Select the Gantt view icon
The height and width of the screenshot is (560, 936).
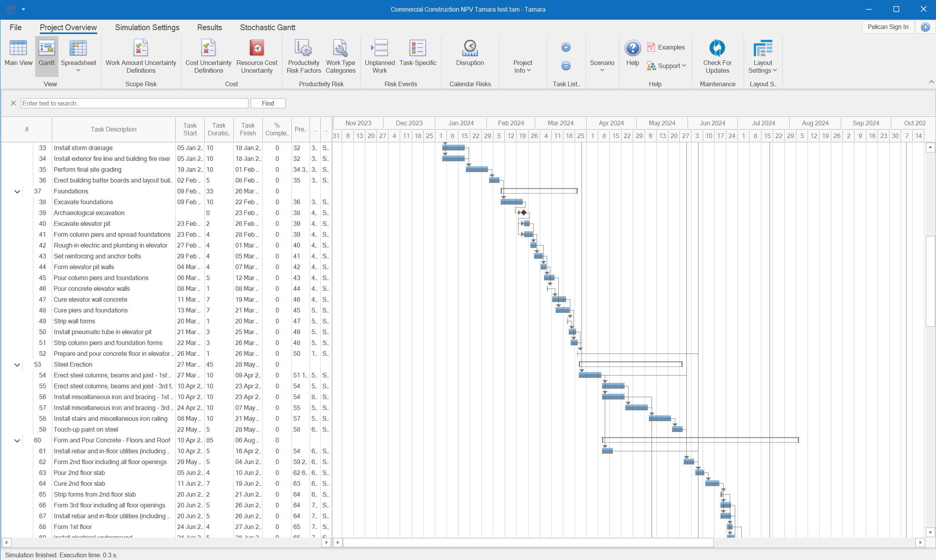[x=46, y=54]
